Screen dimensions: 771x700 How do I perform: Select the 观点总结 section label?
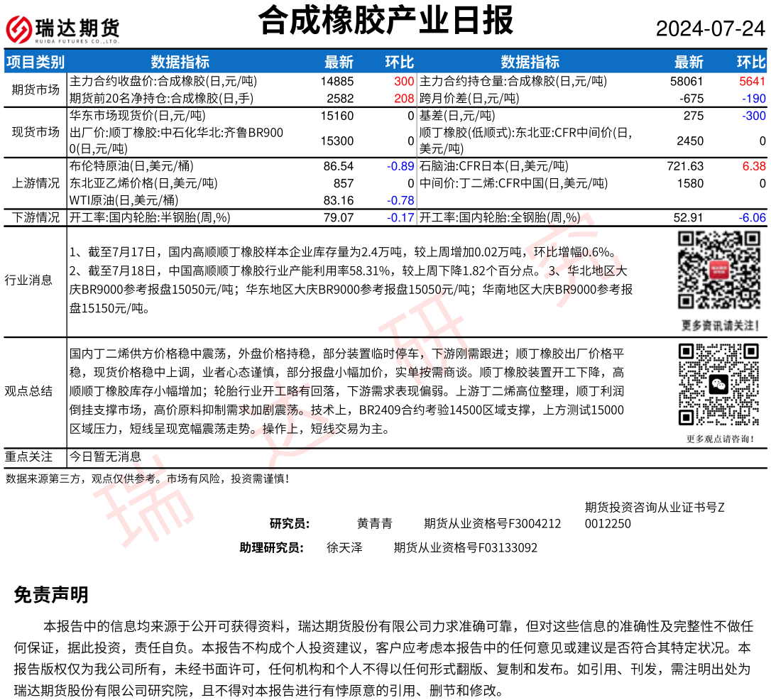tap(28, 390)
